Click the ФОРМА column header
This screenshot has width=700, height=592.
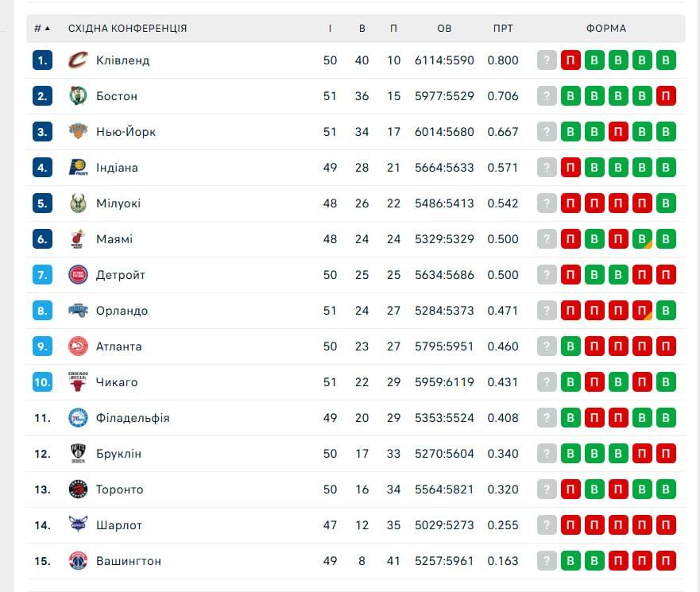click(606, 29)
